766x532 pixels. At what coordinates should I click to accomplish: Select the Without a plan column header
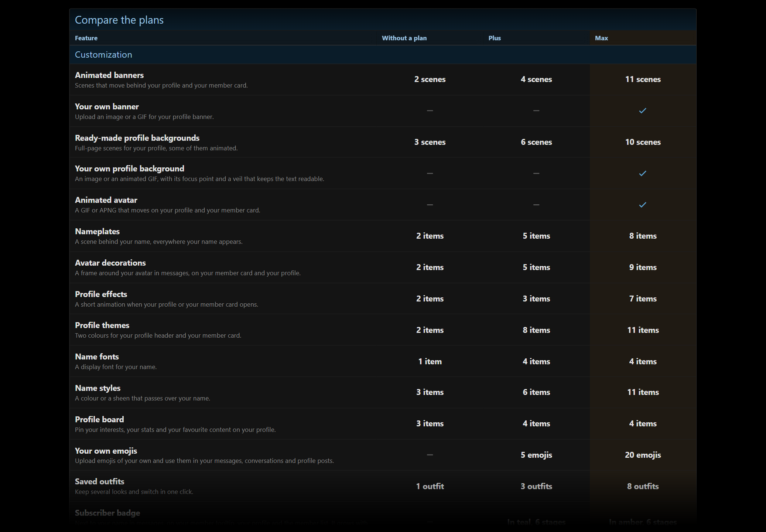click(x=404, y=38)
